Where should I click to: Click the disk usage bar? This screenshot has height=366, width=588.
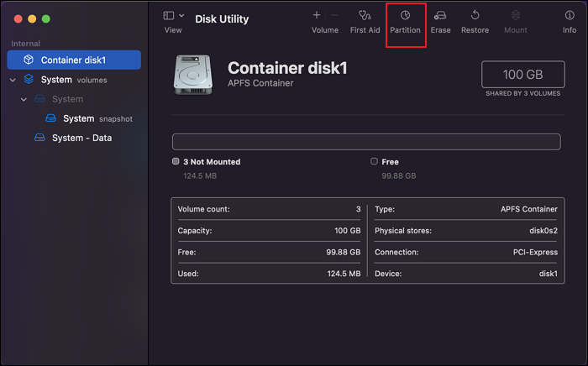366,141
